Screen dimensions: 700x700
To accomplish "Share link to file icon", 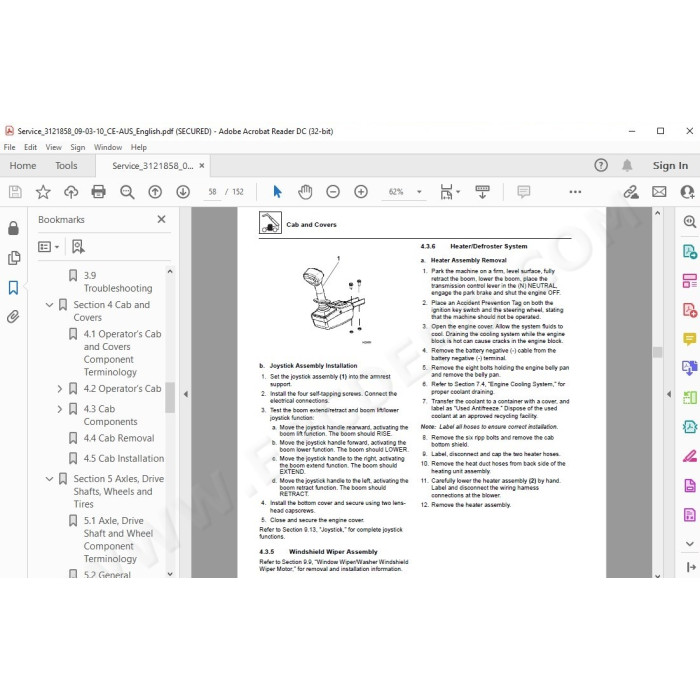I will pyautogui.click(x=631, y=192).
